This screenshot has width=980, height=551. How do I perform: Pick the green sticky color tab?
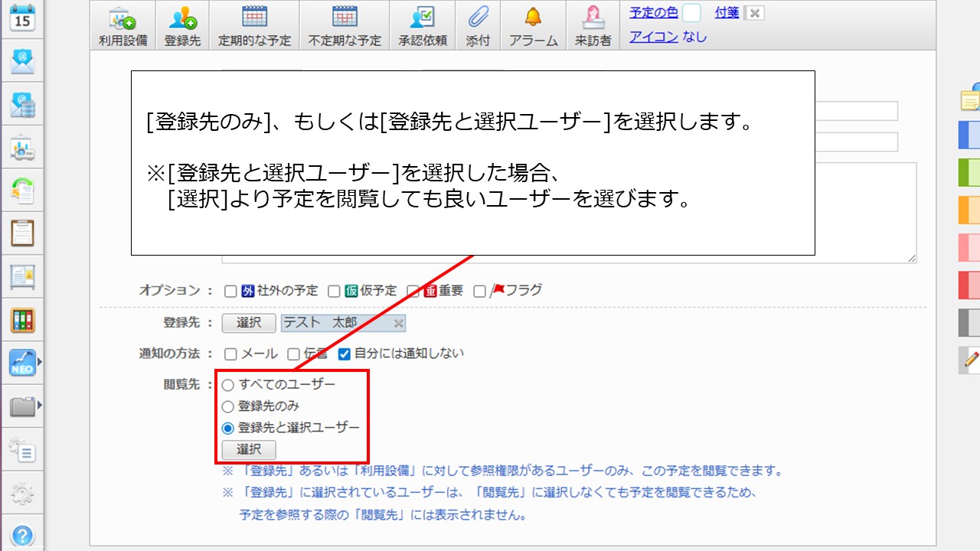click(969, 172)
